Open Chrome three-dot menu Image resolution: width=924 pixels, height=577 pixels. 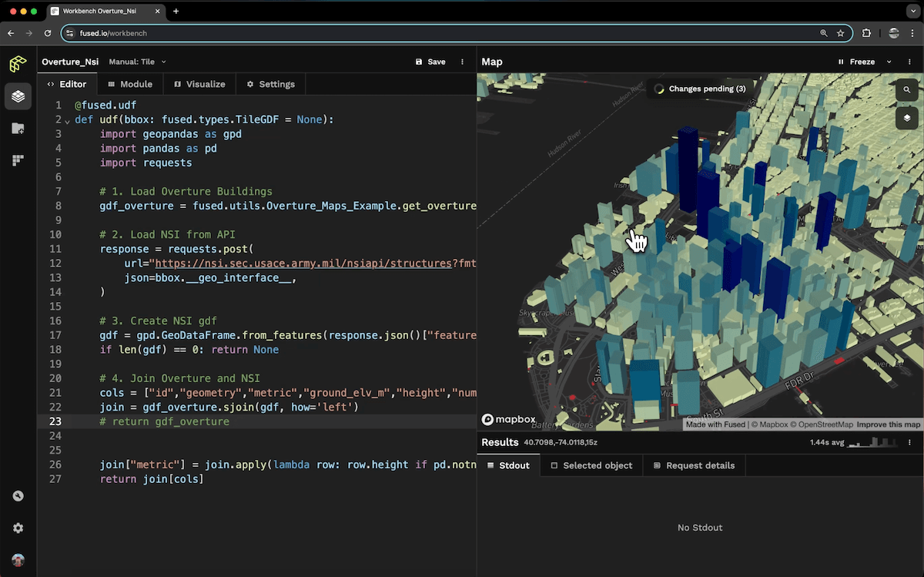pyautogui.click(x=912, y=33)
